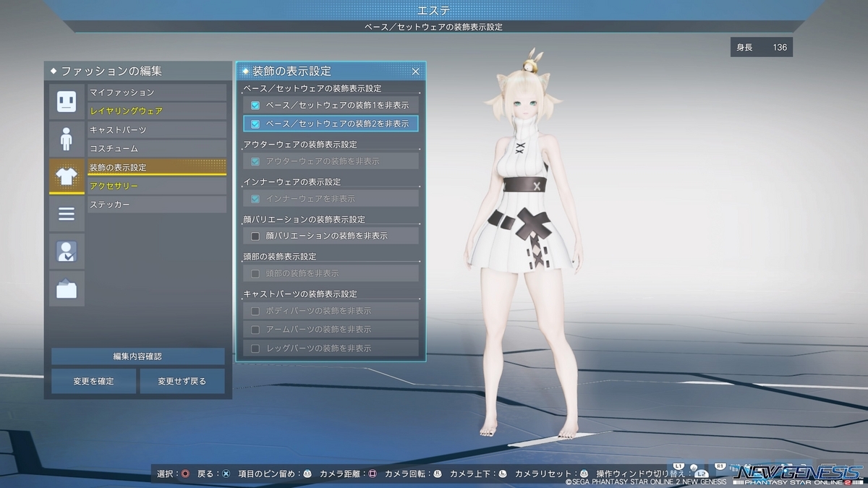Click the カメラ回転 stick hint icon

tap(438, 474)
